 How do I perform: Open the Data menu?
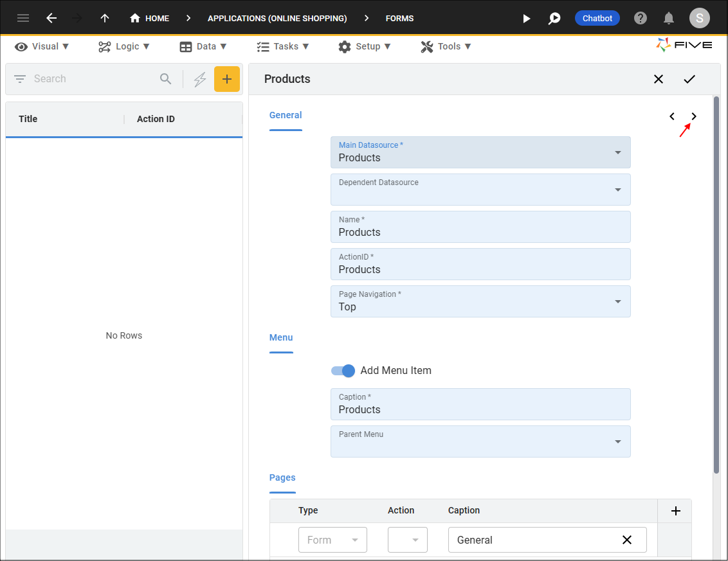click(203, 46)
